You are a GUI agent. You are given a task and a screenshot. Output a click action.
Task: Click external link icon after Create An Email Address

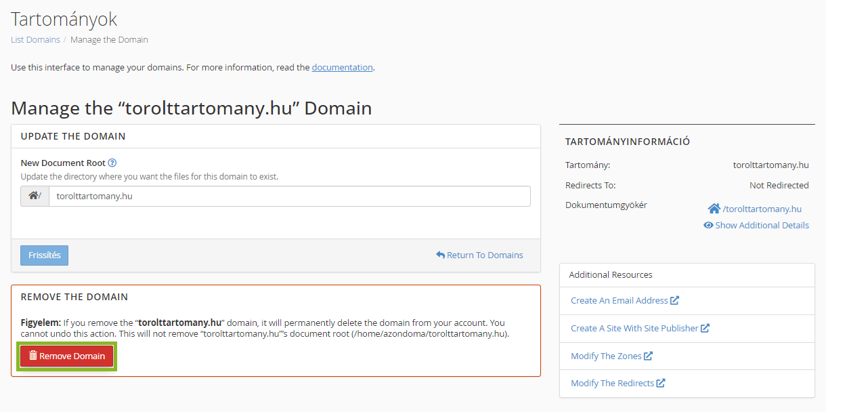[674, 300]
